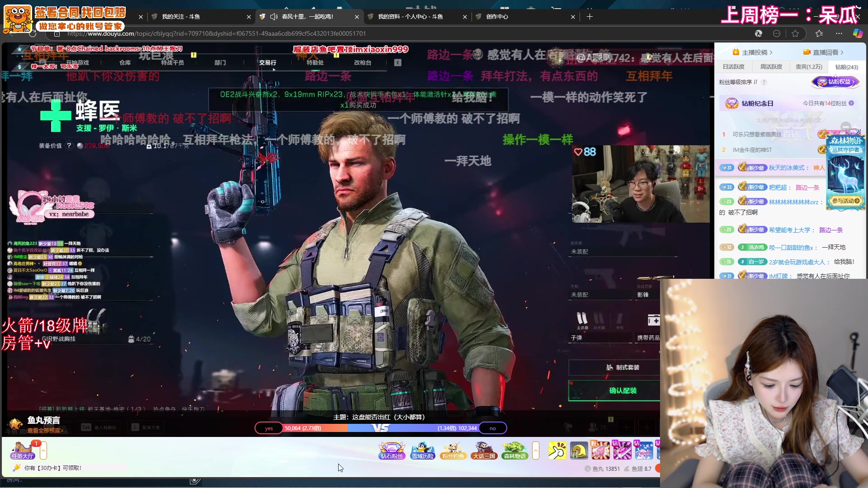The image size is (868, 488).
Task: Close the 创作中心 browser tab
Action: point(573,17)
